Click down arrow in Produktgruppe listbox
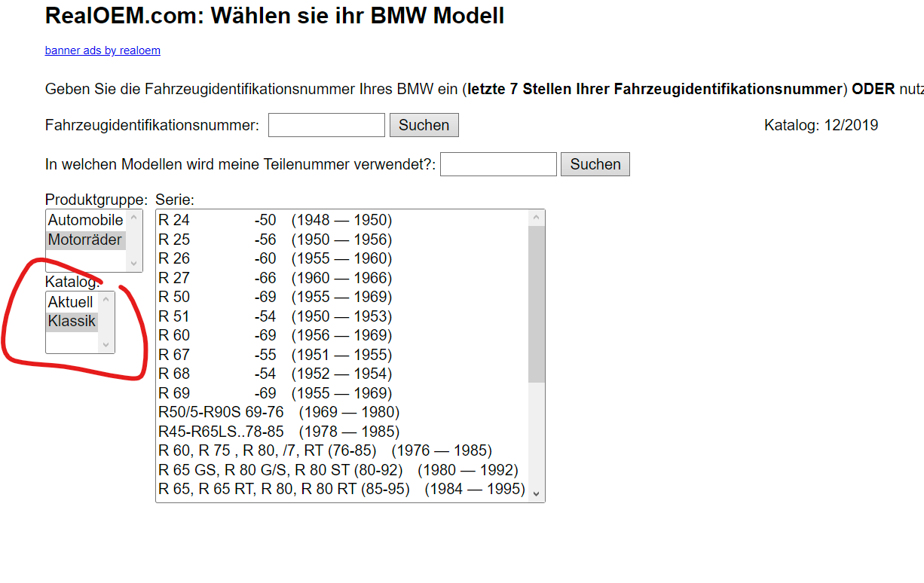 [x=135, y=264]
